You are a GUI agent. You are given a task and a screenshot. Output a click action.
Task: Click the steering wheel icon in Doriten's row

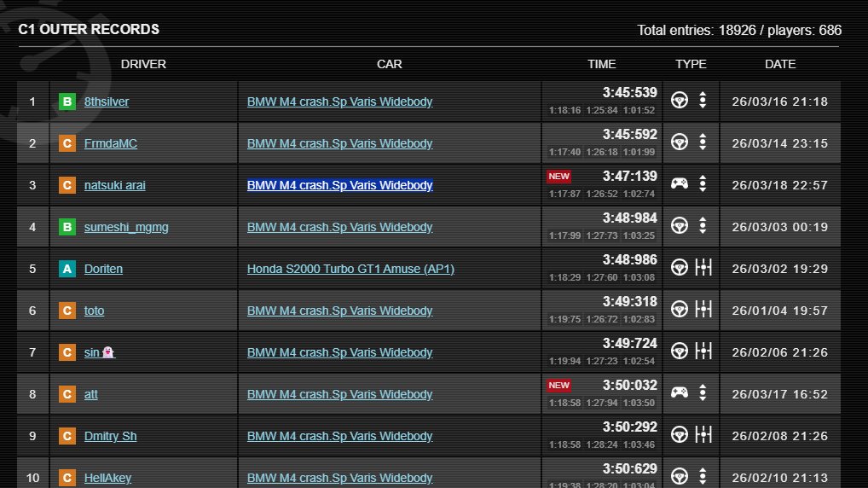click(680, 268)
